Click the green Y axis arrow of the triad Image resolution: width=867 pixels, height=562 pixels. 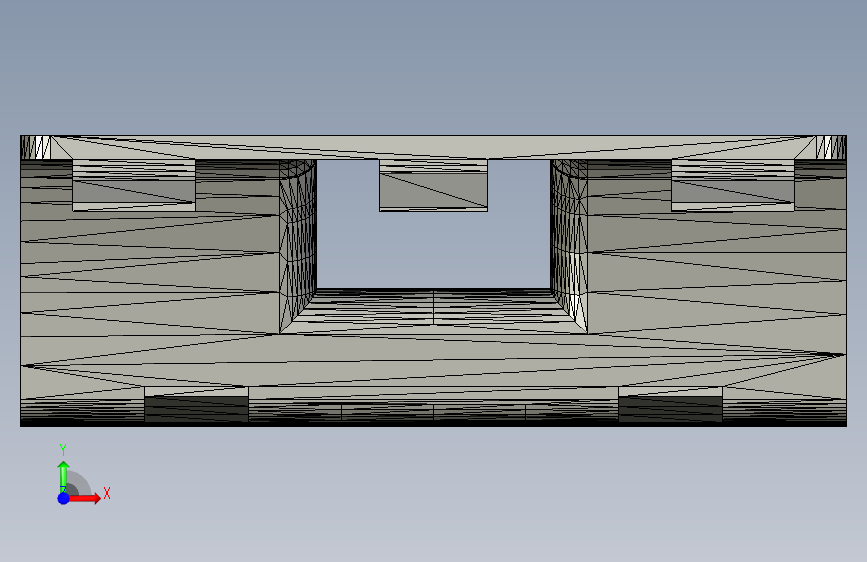pos(64,476)
